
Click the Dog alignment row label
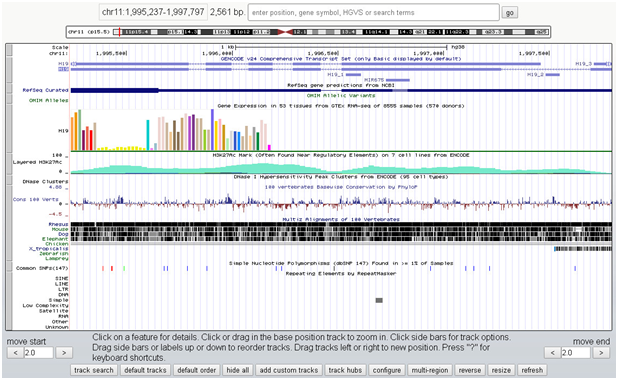63,234
